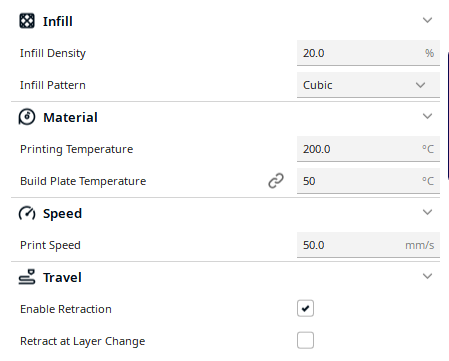The height and width of the screenshot is (361, 449).
Task: Collapse the Speed section chevron
Action: click(x=427, y=212)
